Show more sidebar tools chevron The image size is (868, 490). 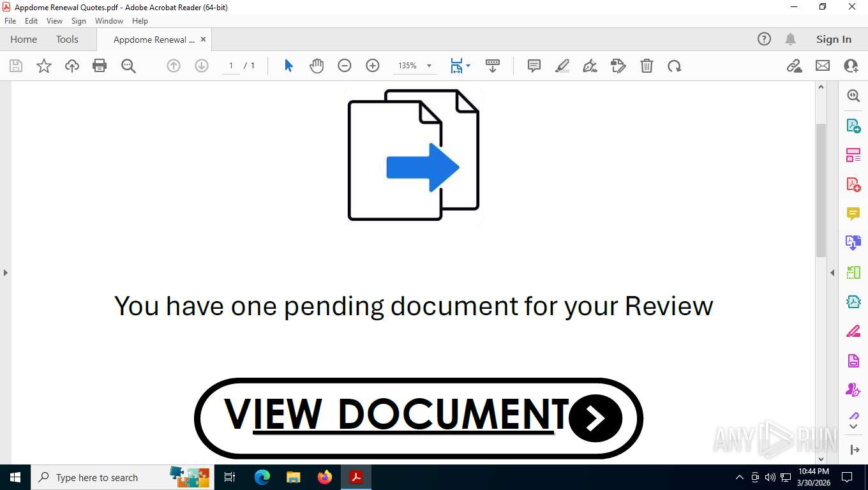pos(853,426)
